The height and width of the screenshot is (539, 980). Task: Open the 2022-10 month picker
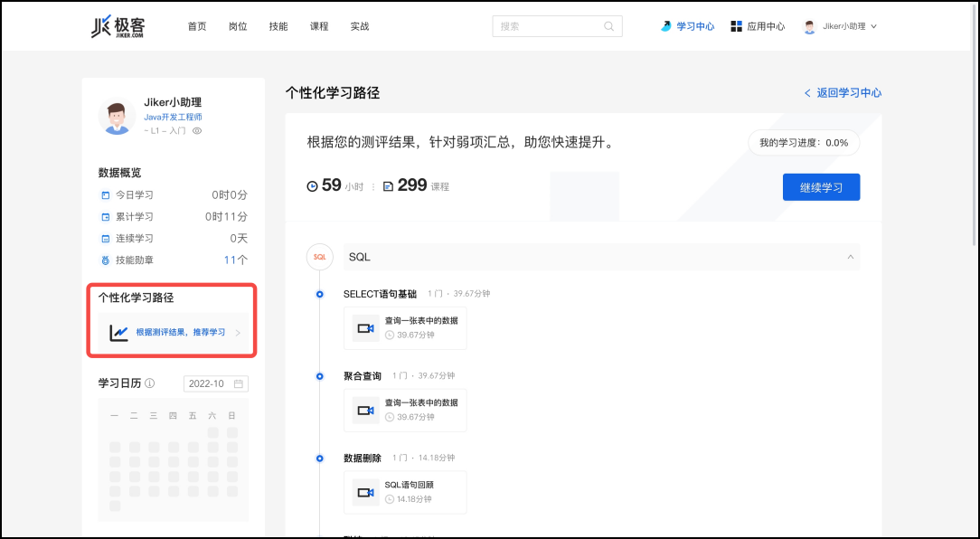coord(216,383)
